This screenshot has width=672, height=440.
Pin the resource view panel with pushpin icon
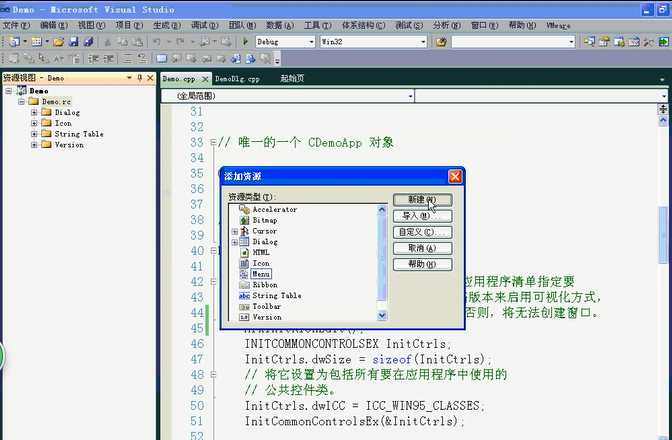[140, 78]
